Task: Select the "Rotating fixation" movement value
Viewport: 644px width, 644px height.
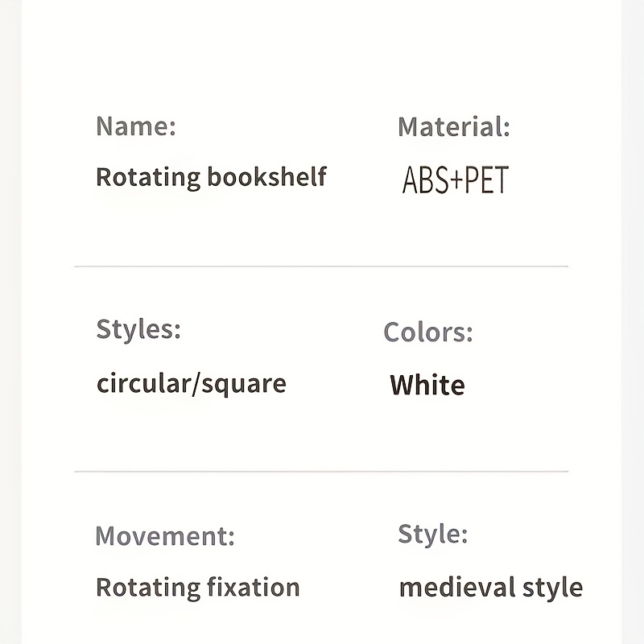Action: (197, 588)
